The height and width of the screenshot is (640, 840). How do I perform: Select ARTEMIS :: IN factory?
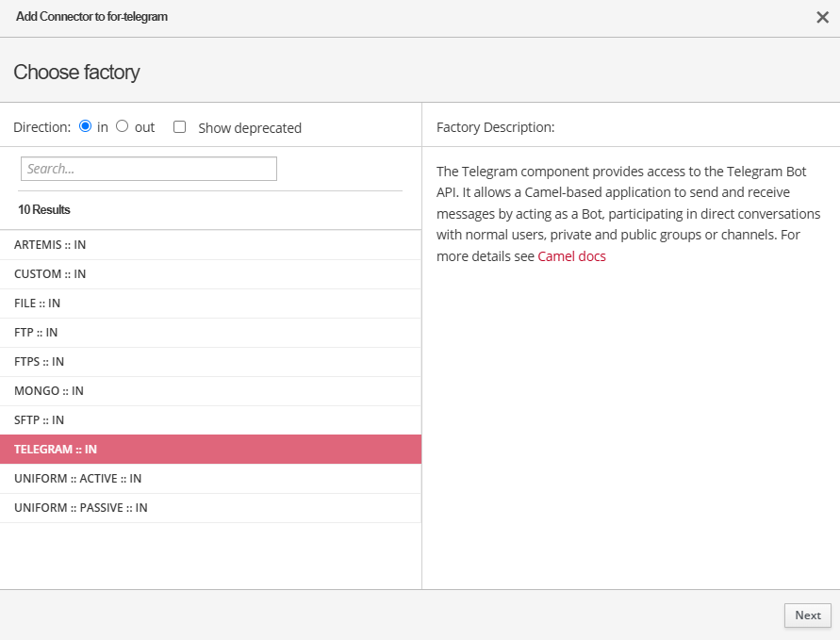50,245
